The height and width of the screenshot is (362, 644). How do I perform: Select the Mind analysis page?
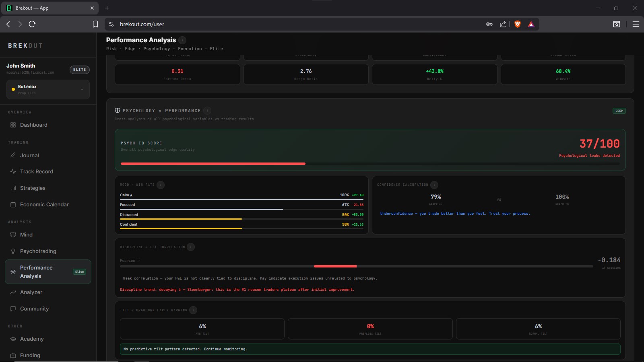[48, 234]
